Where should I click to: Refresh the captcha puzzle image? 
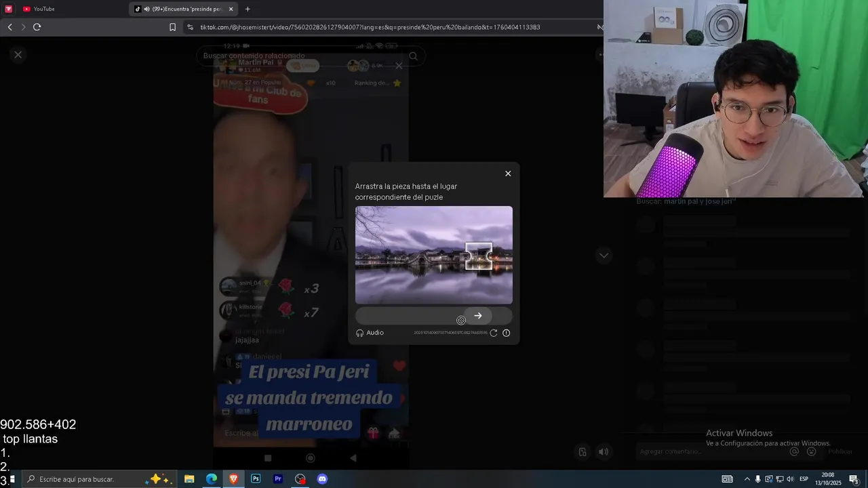[x=494, y=333]
